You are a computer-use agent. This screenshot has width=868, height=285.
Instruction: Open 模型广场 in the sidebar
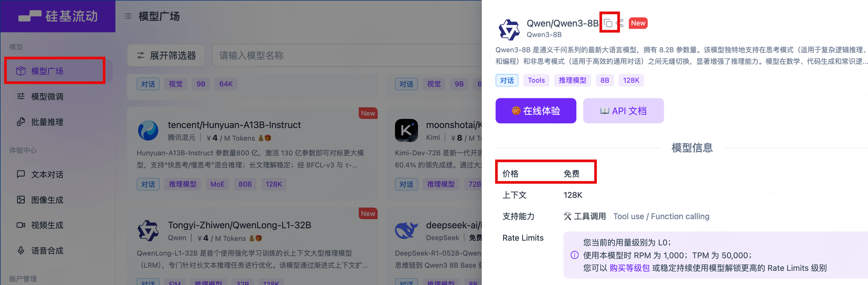click(58, 71)
